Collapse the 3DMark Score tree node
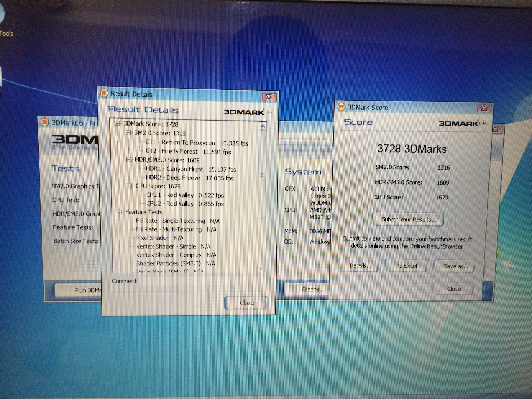Viewport: 532px width, 399px height. coord(117,123)
